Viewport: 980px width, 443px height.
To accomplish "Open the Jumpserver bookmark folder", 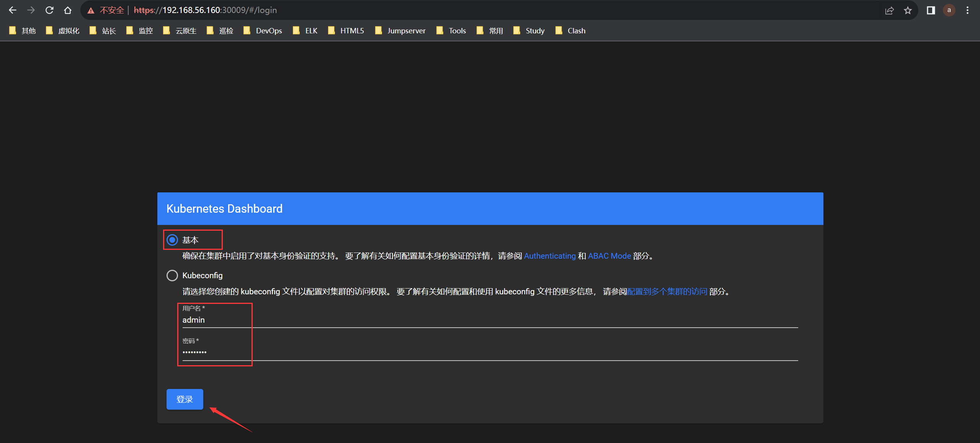I will coord(400,31).
